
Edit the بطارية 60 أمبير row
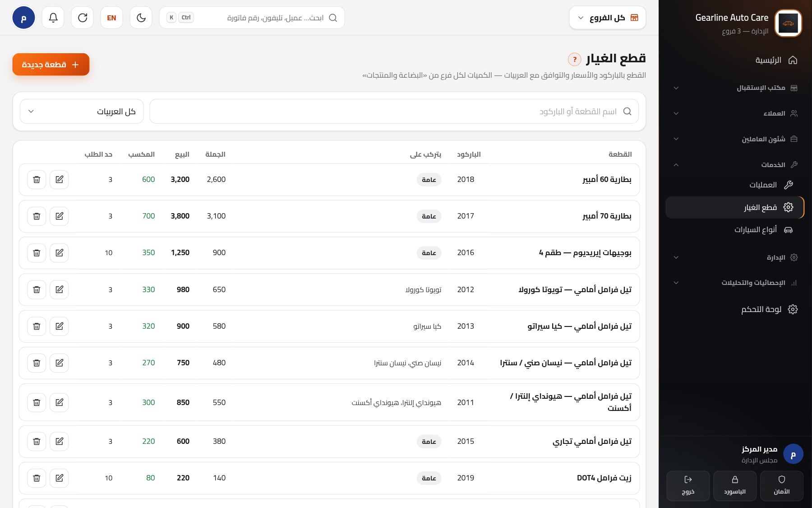(60, 180)
